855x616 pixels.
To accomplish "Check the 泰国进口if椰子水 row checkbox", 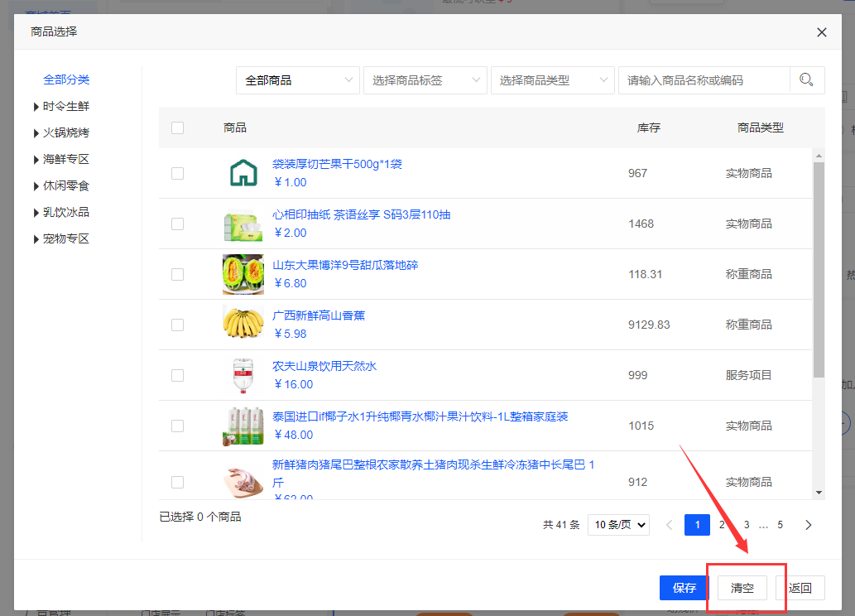I will (x=177, y=426).
